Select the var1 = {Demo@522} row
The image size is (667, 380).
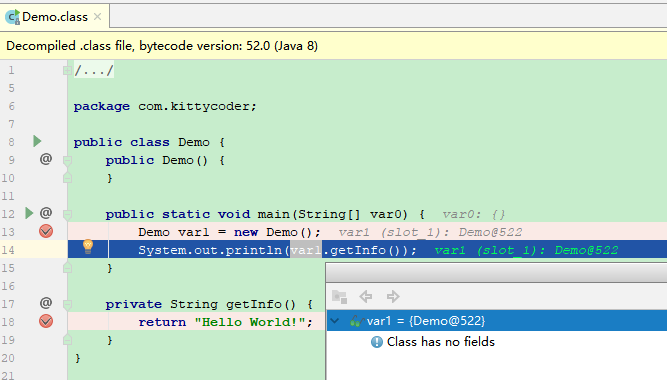[497, 321]
